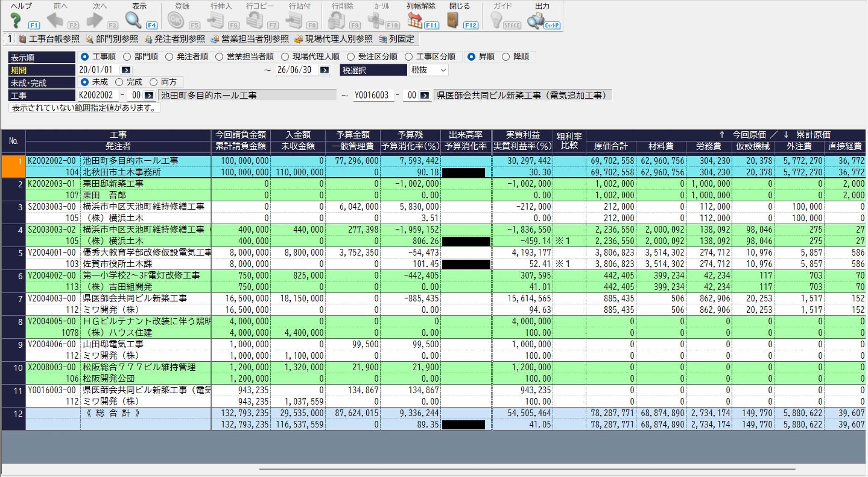Click the end 工事 code field Y0016003
The width and height of the screenshot is (868, 477).
click(373, 95)
